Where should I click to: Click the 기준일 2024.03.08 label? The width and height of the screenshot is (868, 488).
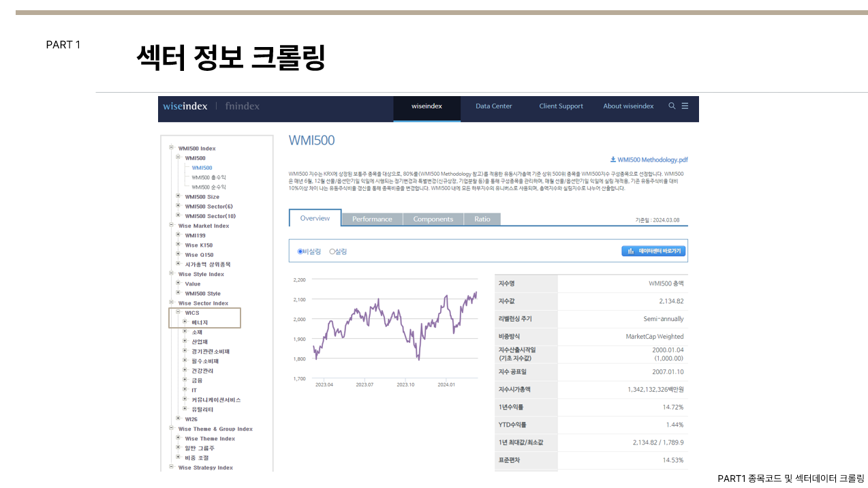[x=657, y=220]
